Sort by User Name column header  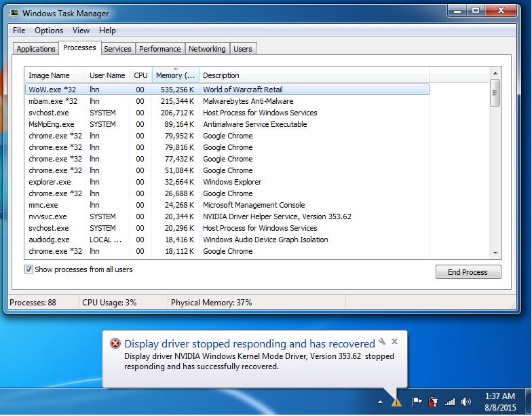107,75
